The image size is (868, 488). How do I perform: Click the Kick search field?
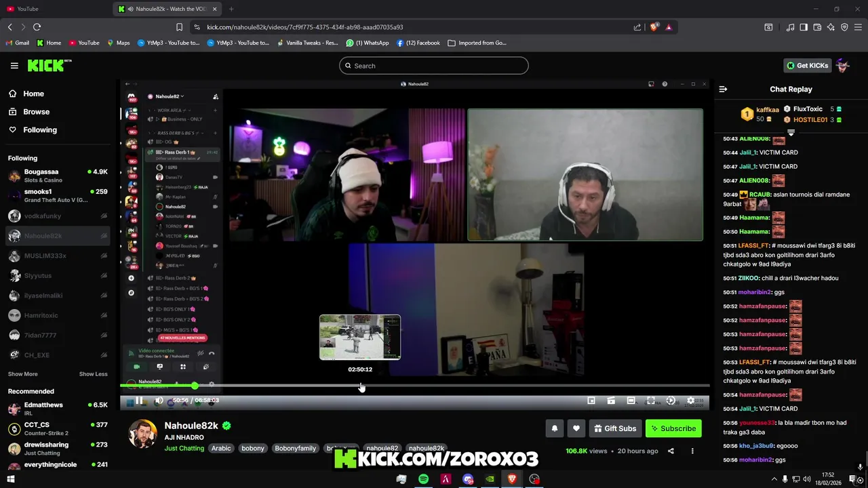(x=434, y=66)
